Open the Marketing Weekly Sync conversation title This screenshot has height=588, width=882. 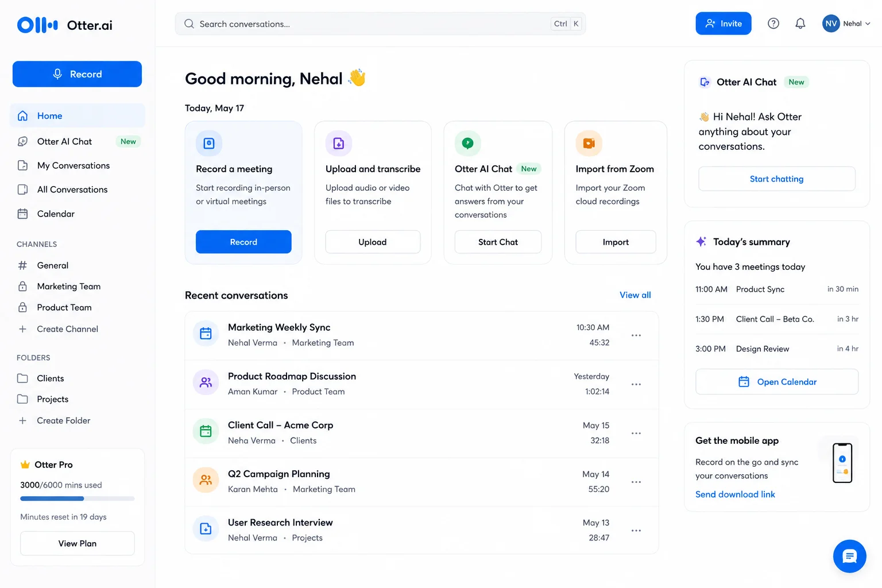click(279, 327)
